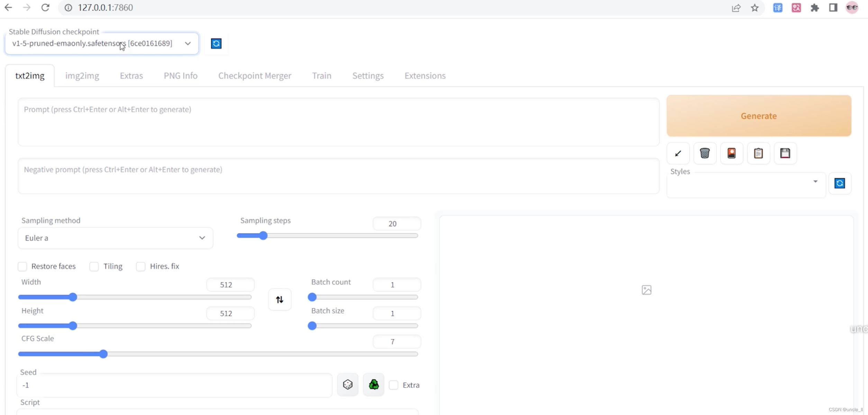Click the CFG Scale slider handle
The width and height of the screenshot is (868, 415).
tap(103, 354)
